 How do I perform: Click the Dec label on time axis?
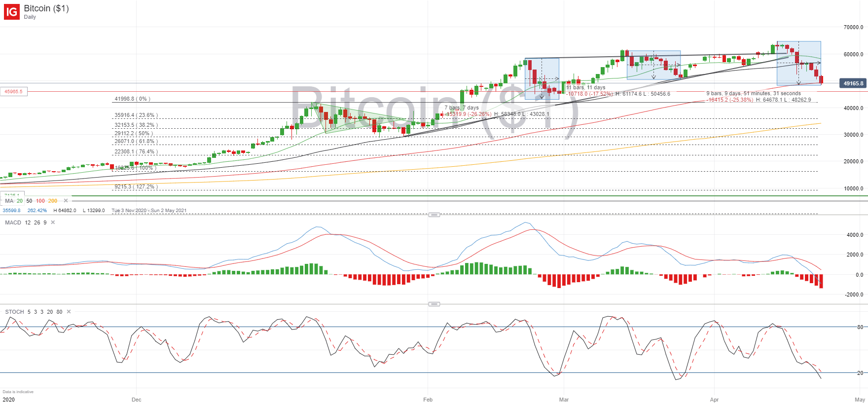coord(137,400)
